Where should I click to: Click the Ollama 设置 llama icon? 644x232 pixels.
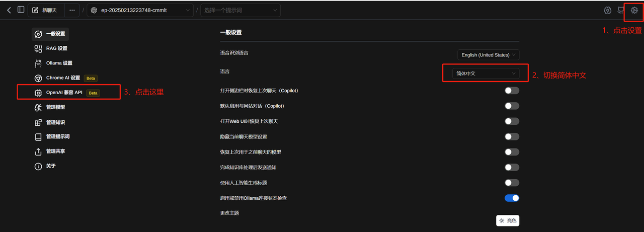[38, 63]
